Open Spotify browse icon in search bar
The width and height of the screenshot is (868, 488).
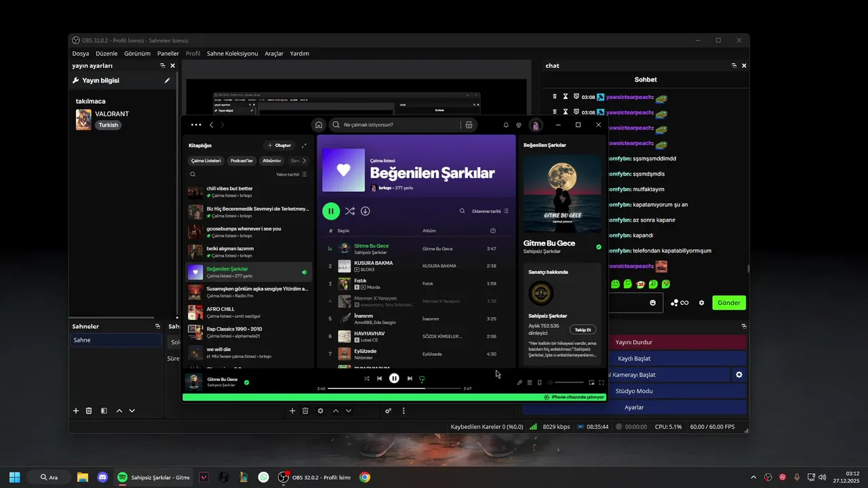[468, 125]
